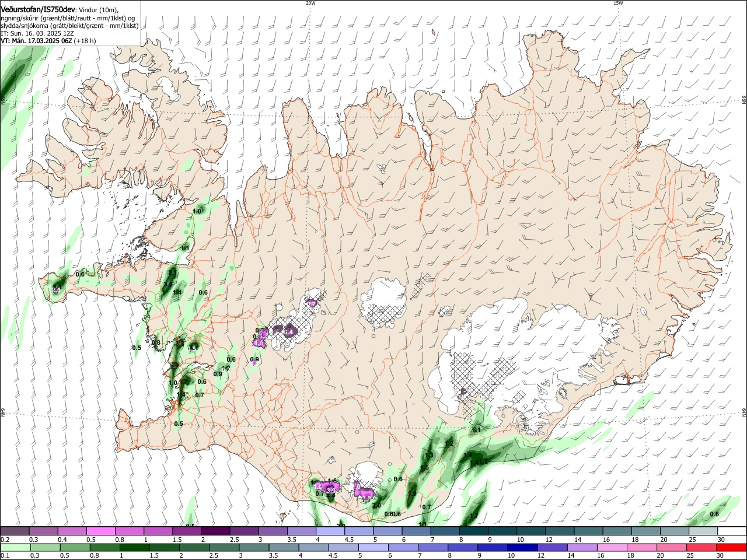Click the '1.9' precipitation value on the map

click(412, 494)
